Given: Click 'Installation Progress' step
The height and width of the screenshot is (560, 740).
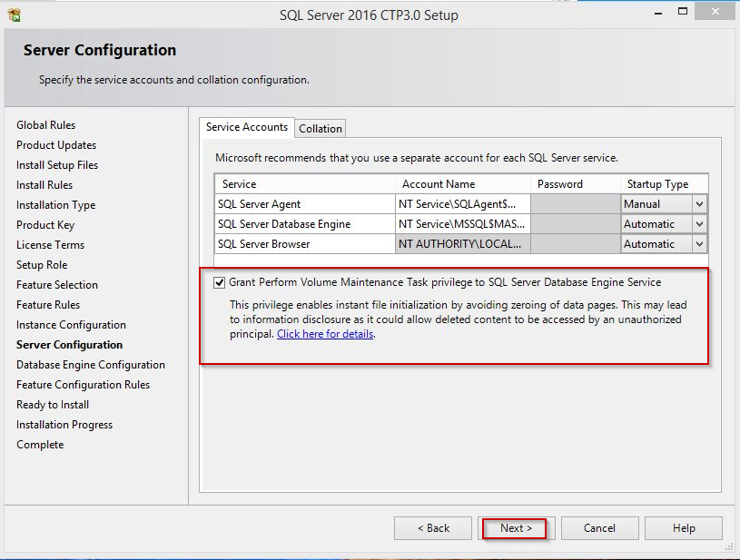Looking at the screenshot, I should tap(64, 425).
